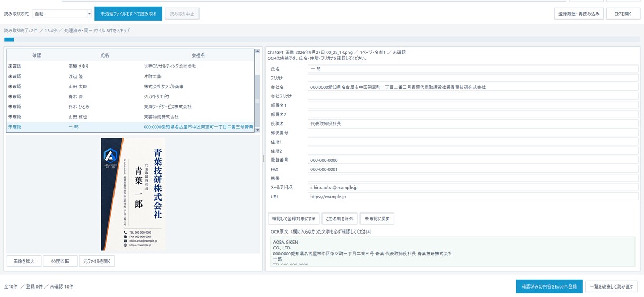Viewport: 644px width, 297px height.
Task: Click 確認して登録対象にする button
Action: (293, 218)
